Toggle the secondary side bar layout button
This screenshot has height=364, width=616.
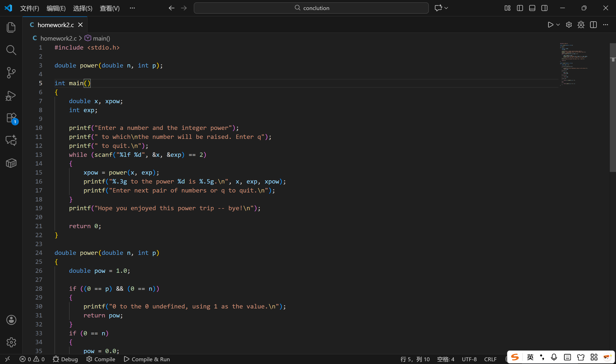pos(544,8)
